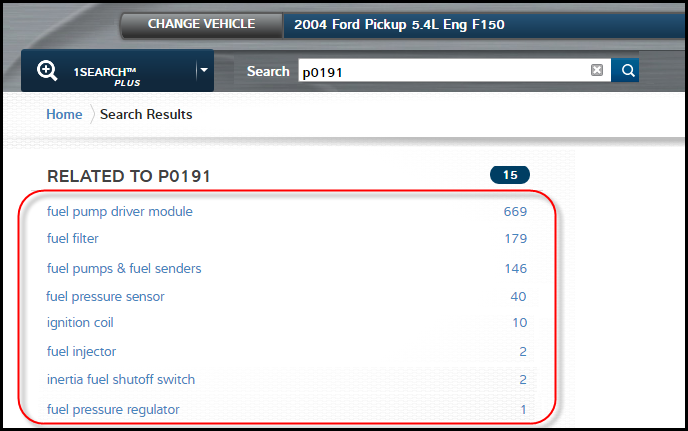Select fuel pumps & fuel senders link
Screen dimensions: 688x431
point(124,268)
